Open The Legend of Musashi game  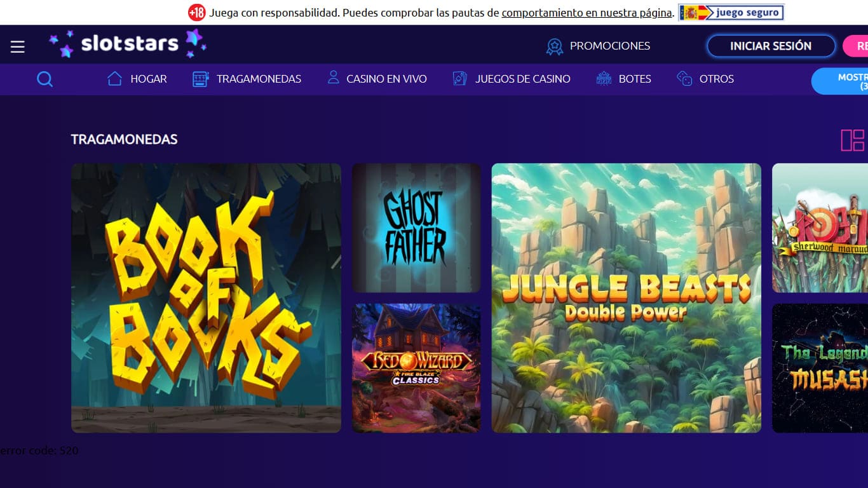pyautogui.click(x=820, y=368)
